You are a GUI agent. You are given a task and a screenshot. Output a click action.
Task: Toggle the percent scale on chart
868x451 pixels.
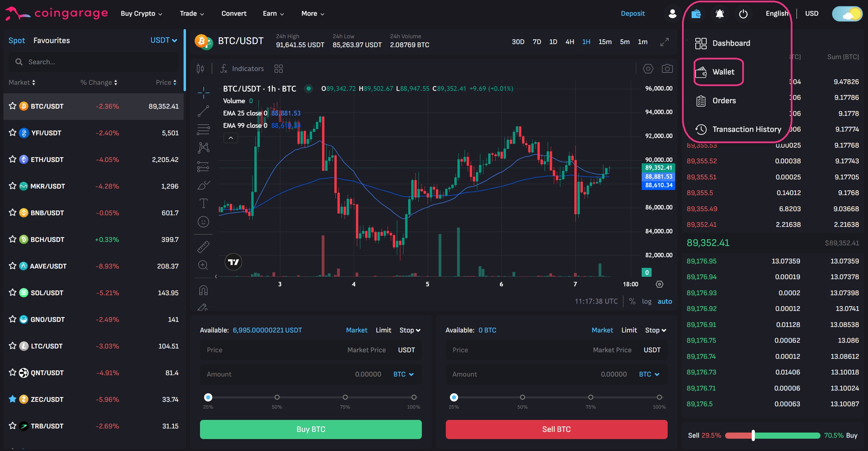(632, 301)
